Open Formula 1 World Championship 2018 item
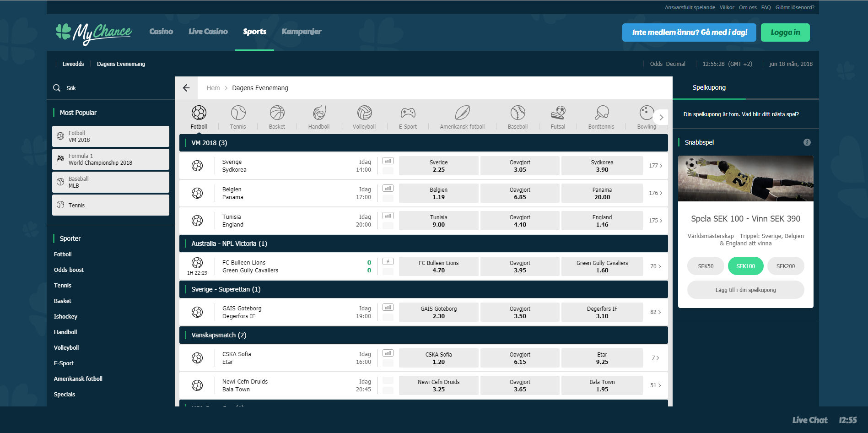Image resolution: width=868 pixels, height=433 pixels. pos(111,159)
